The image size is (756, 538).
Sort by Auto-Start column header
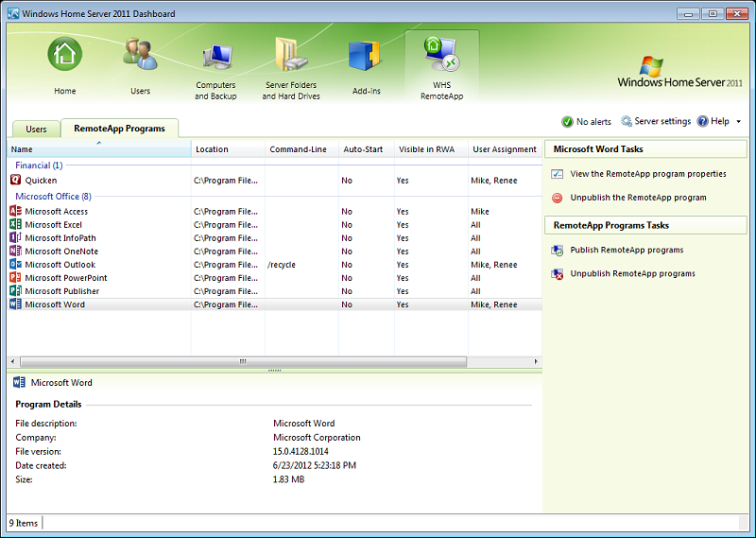click(x=367, y=149)
